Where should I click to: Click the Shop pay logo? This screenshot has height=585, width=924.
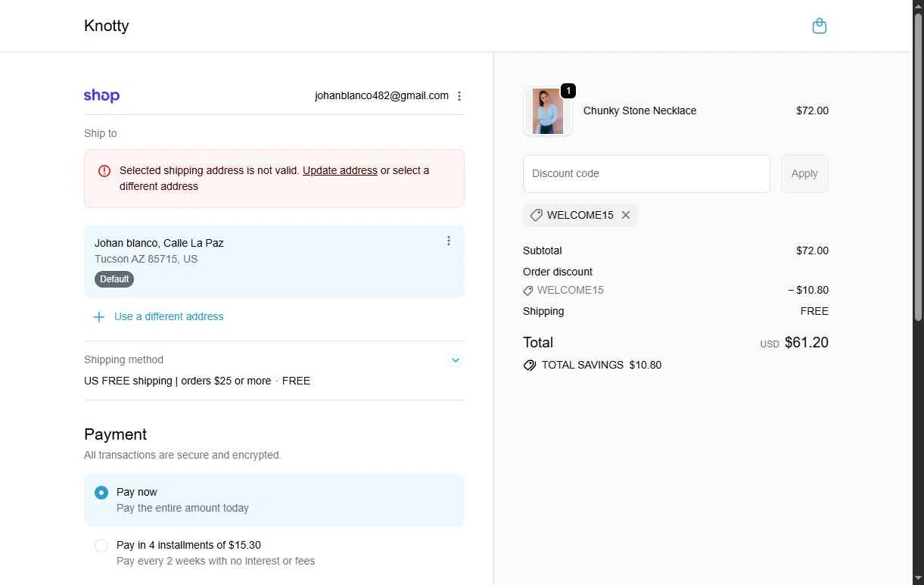101,95
